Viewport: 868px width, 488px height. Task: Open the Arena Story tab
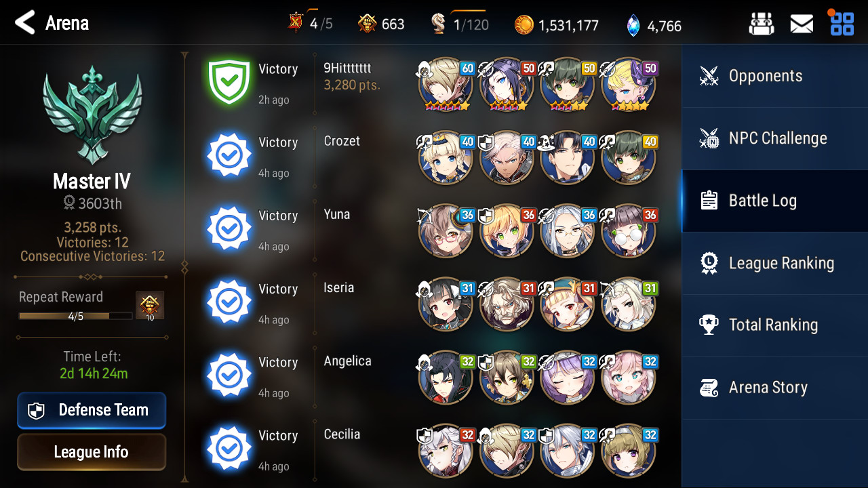coord(774,388)
